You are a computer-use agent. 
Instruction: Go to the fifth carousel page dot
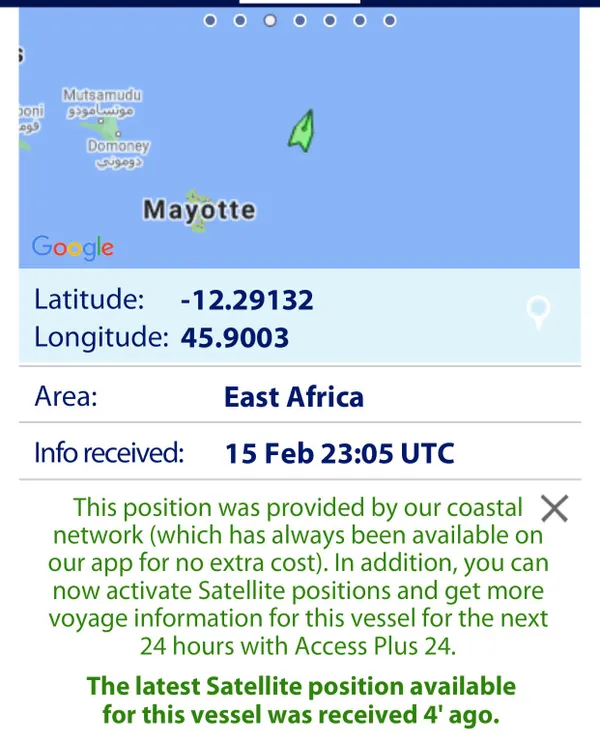coord(330,21)
